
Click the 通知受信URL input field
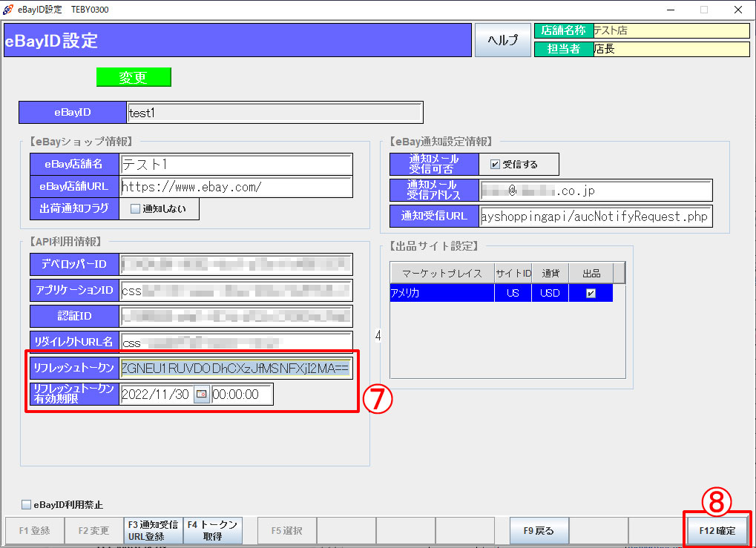[x=596, y=217]
